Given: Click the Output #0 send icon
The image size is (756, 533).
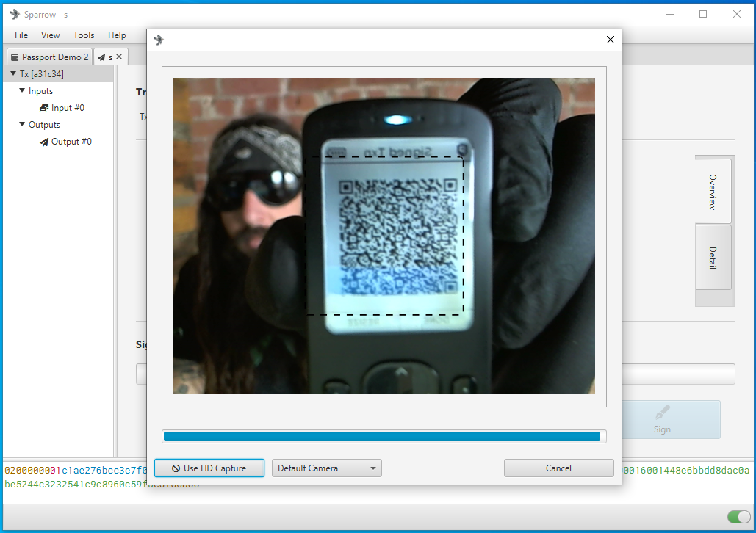Looking at the screenshot, I should coord(44,142).
